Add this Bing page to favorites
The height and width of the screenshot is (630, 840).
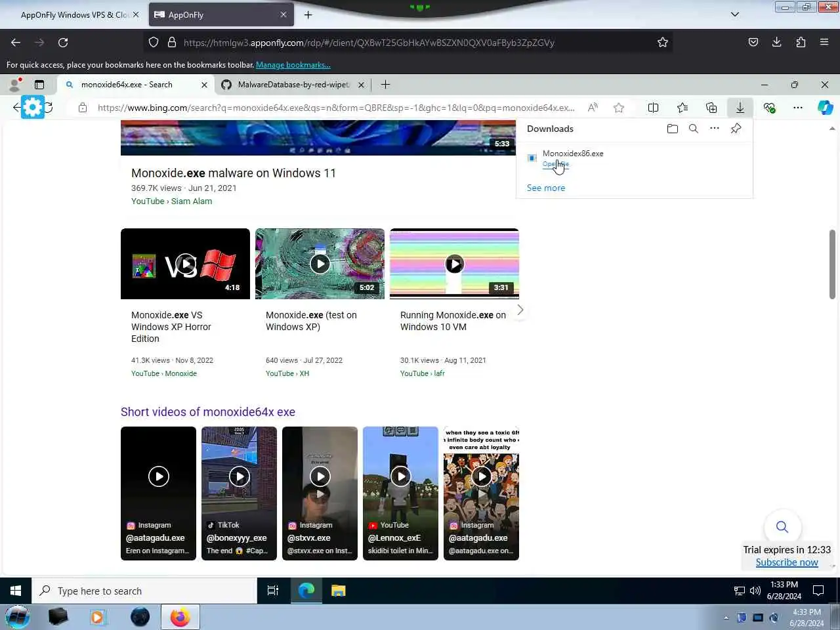point(619,108)
